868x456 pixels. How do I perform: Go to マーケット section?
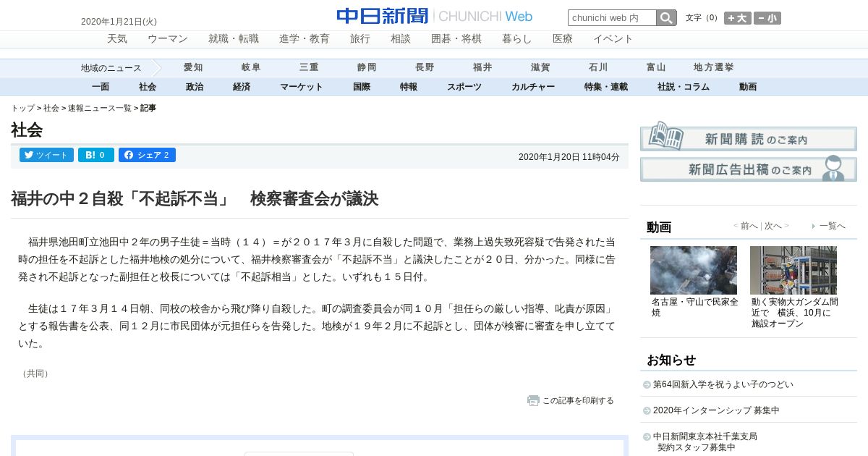pos(302,87)
